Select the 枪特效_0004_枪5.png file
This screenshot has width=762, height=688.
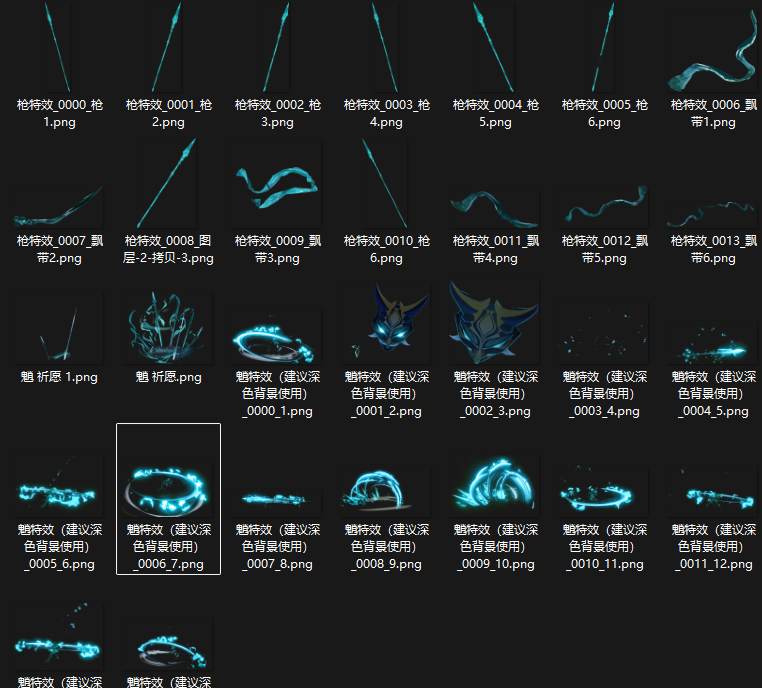tap(495, 48)
